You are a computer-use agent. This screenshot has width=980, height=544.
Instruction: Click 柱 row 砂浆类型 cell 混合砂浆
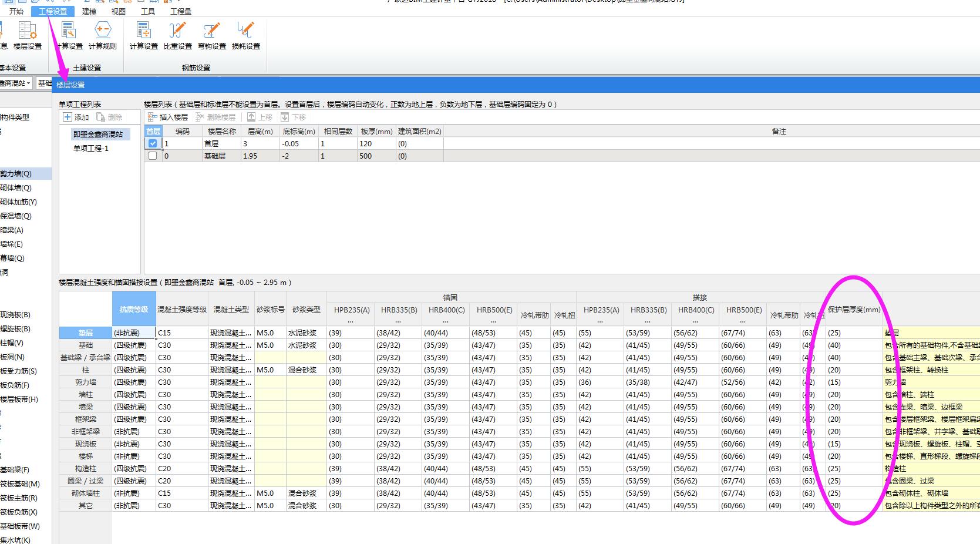point(307,370)
